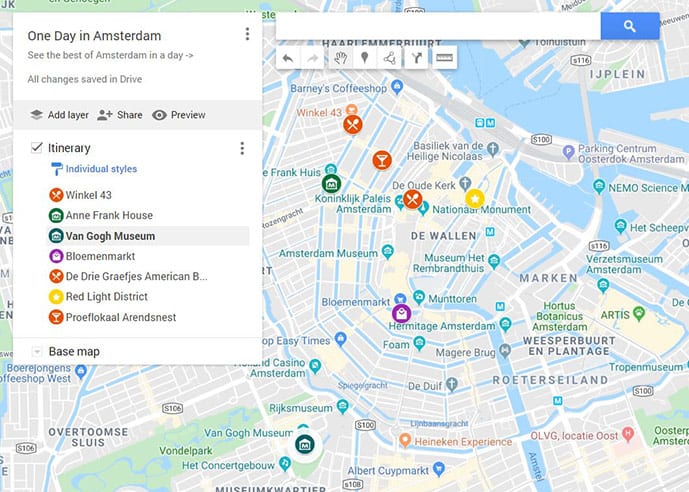
Task: Click in the map search field
Action: (438, 26)
